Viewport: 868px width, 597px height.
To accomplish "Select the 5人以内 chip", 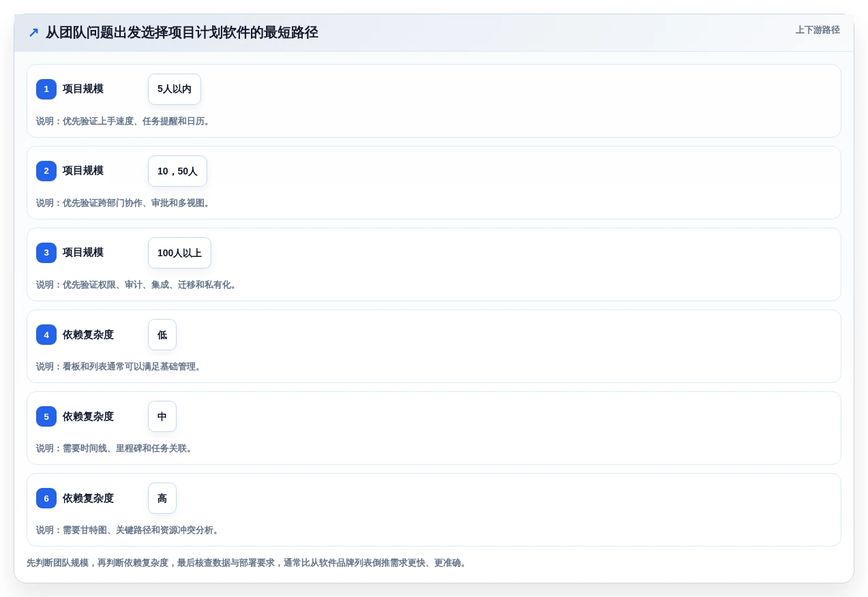I will point(175,89).
